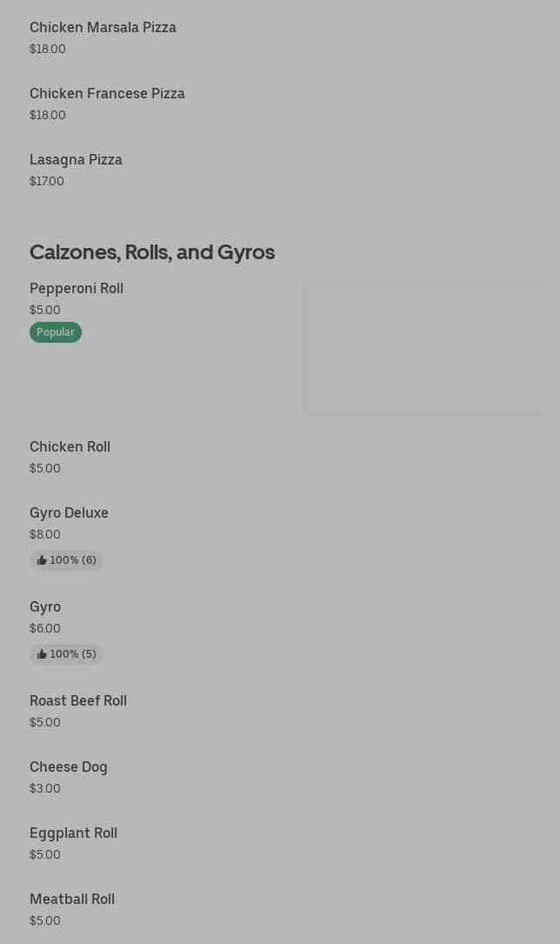The height and width of the screenshot is (944, 560).
Task: Click thumbs-up icon on the $6.00 Gyro rating
Action: [x=42, y=655]
